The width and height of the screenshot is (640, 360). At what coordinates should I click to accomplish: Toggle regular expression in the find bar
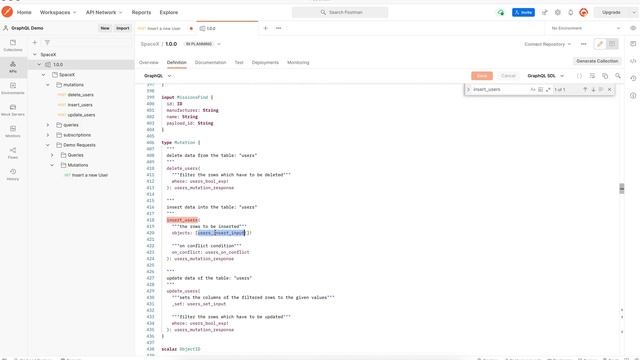click(548, 89)
